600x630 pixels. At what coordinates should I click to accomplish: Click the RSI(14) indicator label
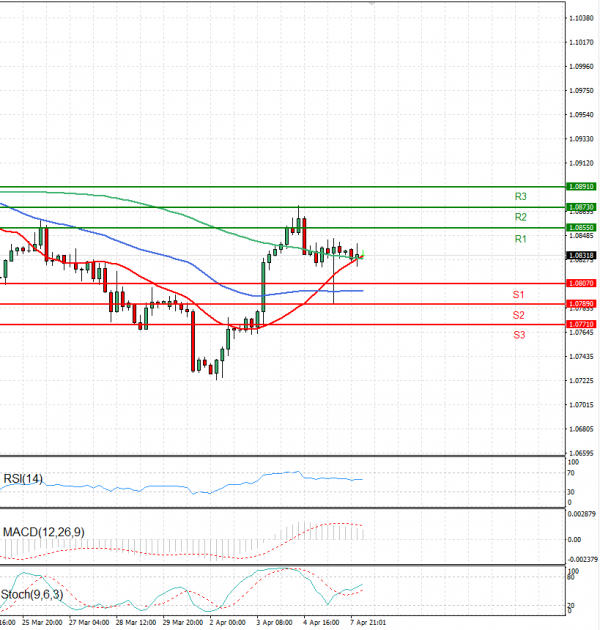pos(23,479)
